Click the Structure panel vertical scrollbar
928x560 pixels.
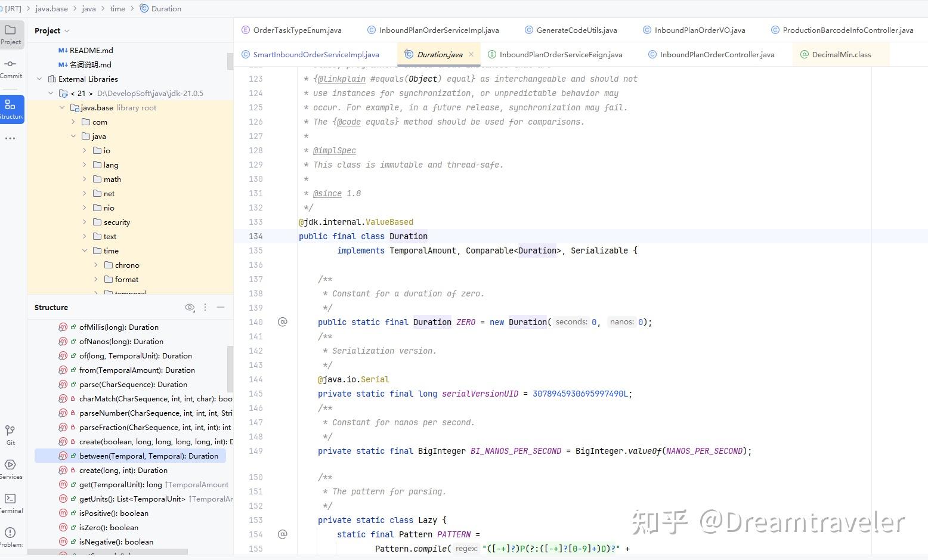pyautogui.click(x=230, y=368)
